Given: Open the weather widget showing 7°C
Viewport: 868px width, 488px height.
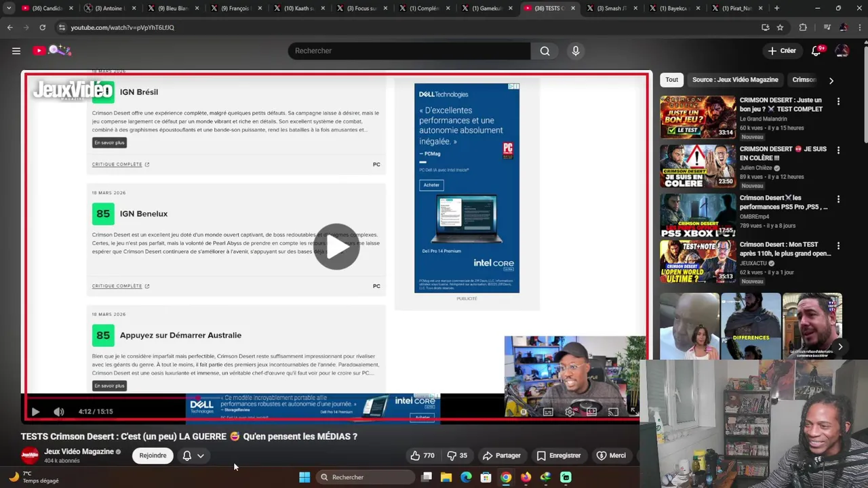Looking at the screenshot, I should (34, 477).
